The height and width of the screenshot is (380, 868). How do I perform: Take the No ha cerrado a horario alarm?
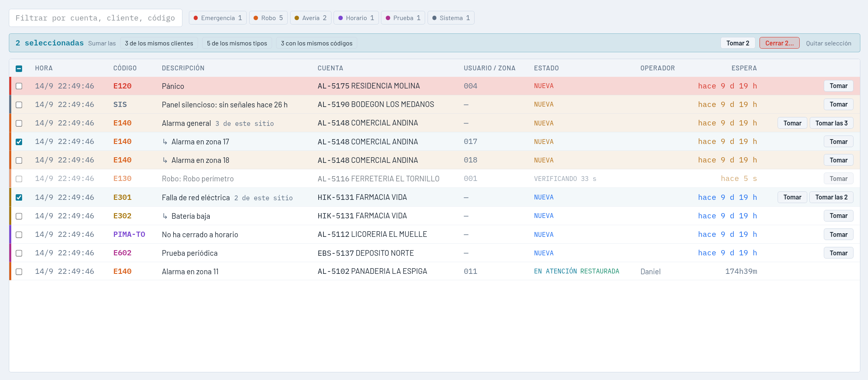point(839,234)
